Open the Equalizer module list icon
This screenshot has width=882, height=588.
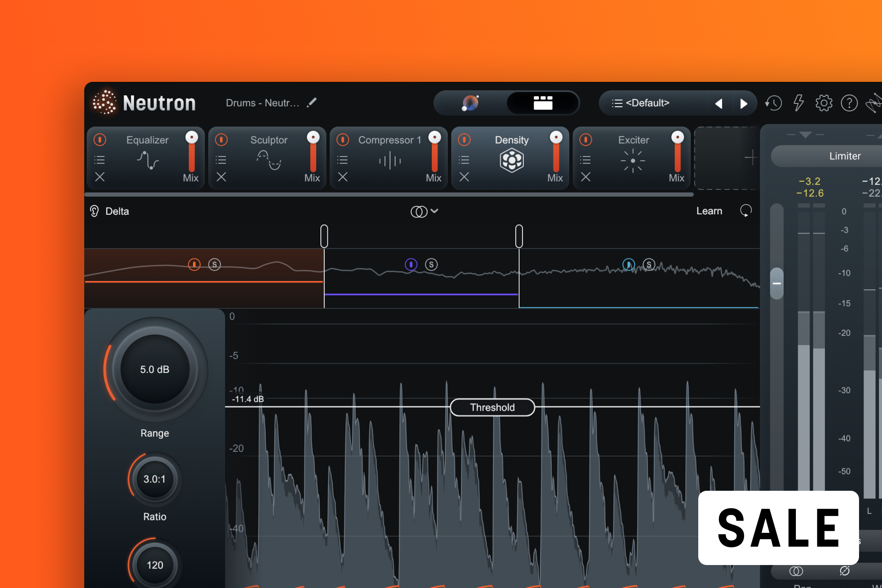(100, 160)
